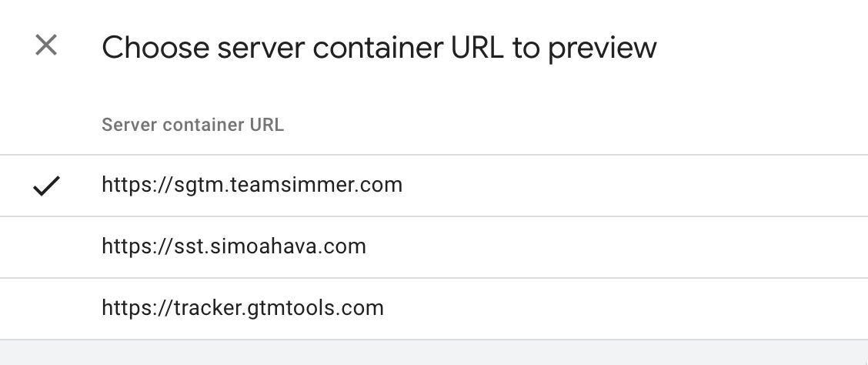Close the server container URL dialog

[46, 45]
